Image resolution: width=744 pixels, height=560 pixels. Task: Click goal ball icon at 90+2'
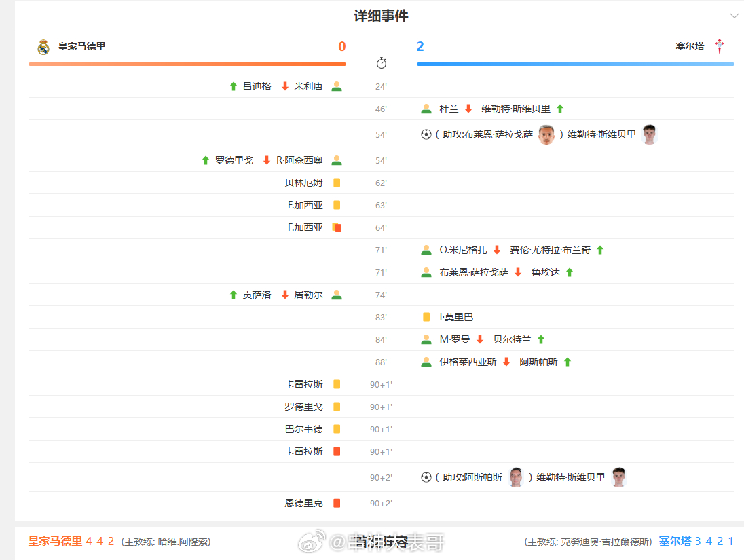(x=426, y=477)
